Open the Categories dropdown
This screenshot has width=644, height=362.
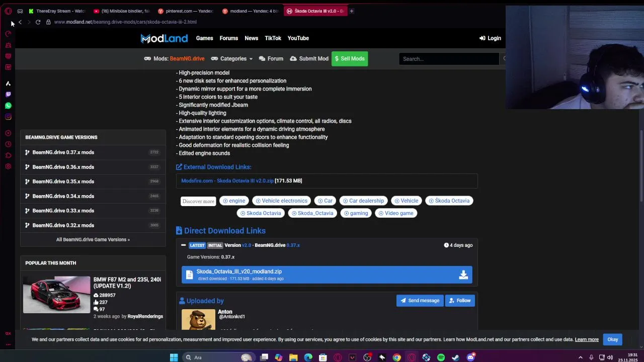tap(232, 59)
